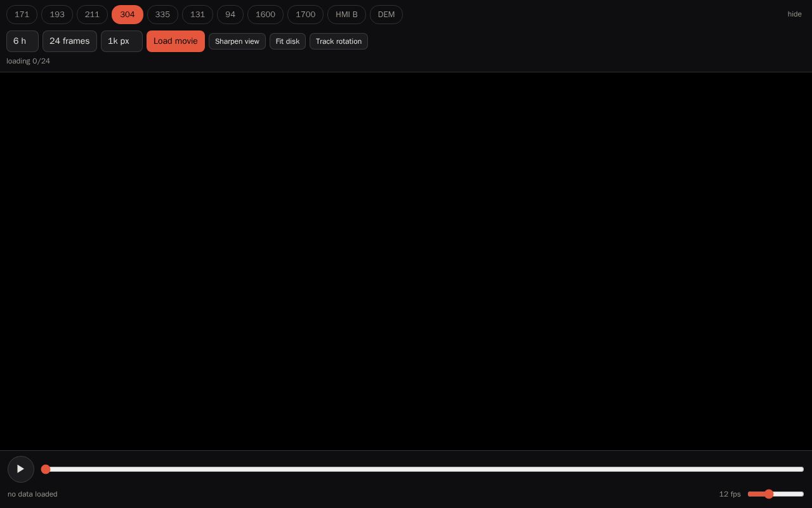Select the 171 wavelength channel

point(22,15)
